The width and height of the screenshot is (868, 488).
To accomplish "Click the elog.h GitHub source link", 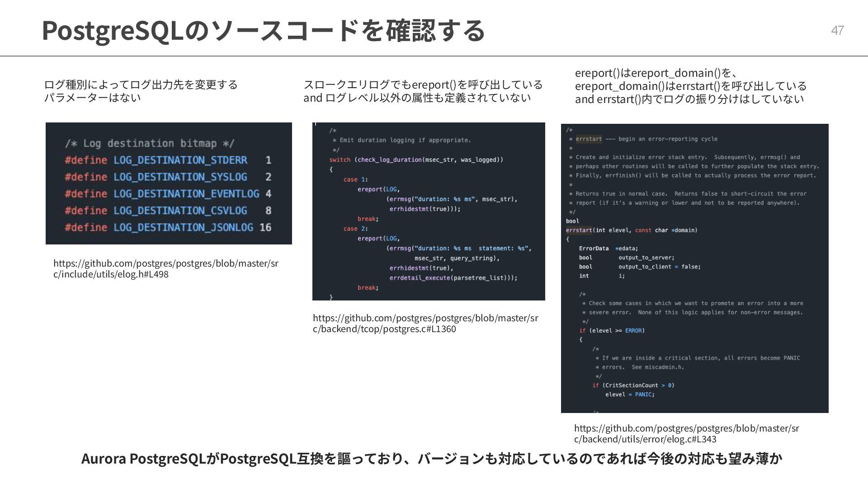I will point(165,269).
